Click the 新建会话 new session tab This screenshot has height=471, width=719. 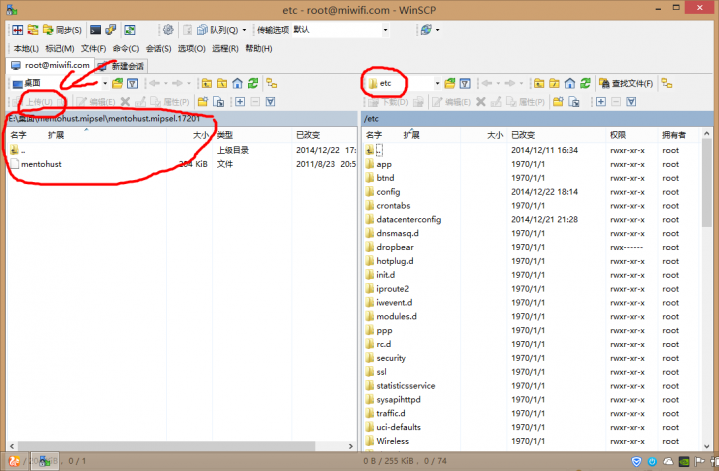[x=121, y=66]
